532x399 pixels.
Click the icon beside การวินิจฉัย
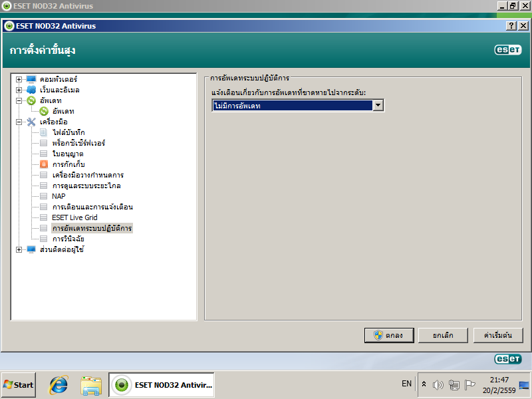(x=43, y=239)
